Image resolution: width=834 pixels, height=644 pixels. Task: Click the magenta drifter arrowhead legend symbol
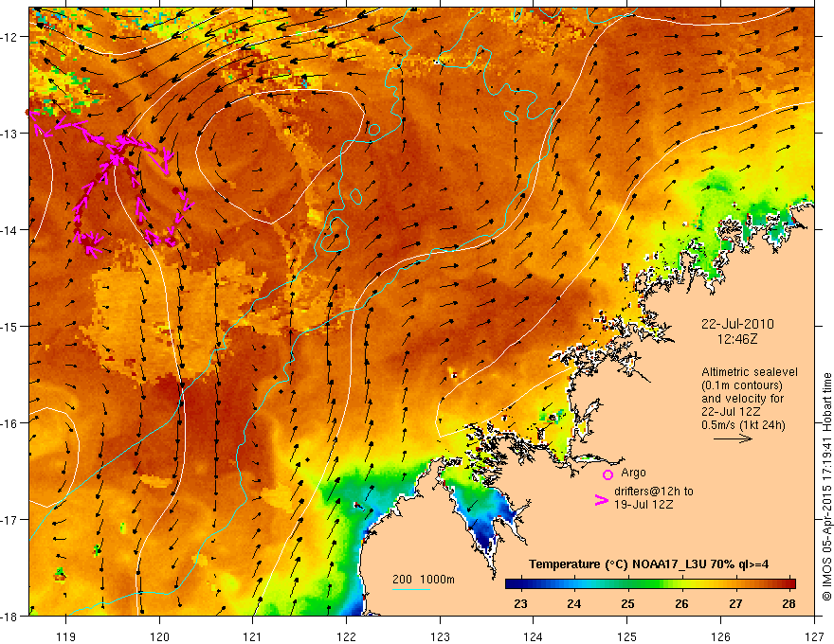pyautogui.click(x=602, y=500)
